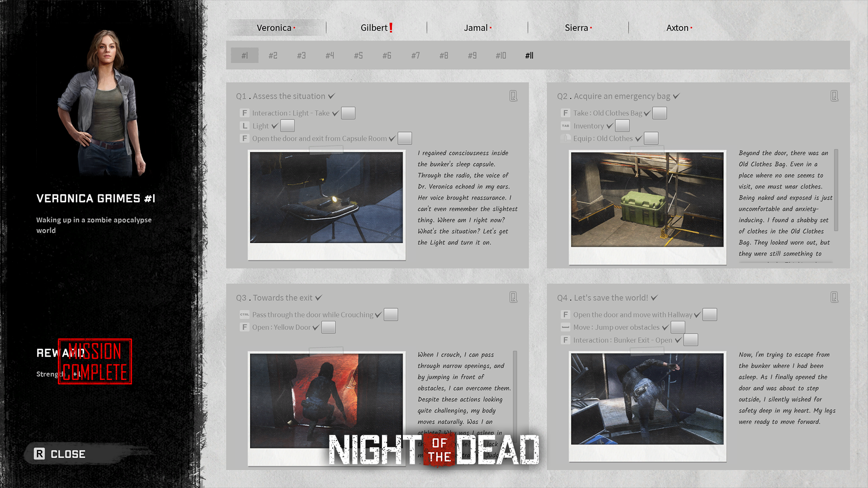This screenshot has height=488, width=868.
Task: Click the bookmark icon for Q4
Action: (x=835, y=297)
